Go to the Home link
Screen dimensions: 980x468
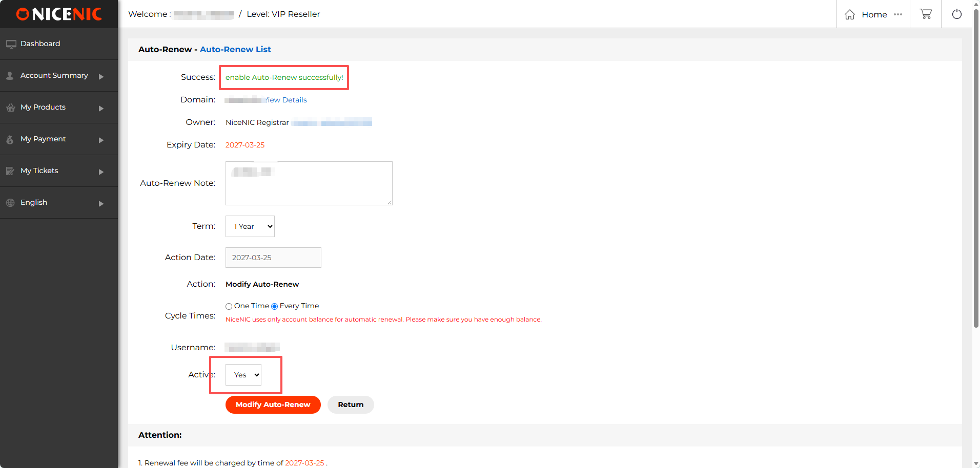(874, 14)
